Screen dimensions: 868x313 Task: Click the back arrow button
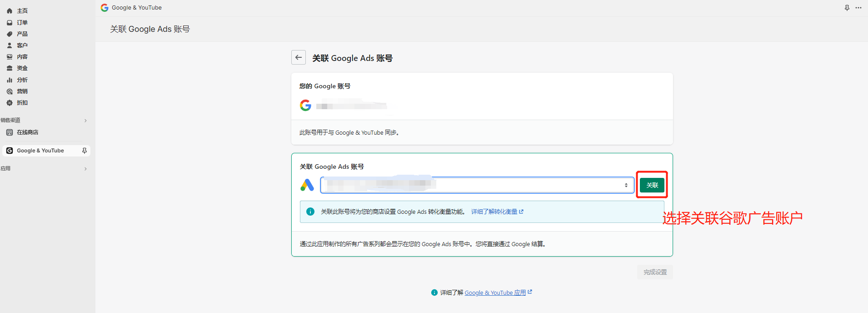298,57
